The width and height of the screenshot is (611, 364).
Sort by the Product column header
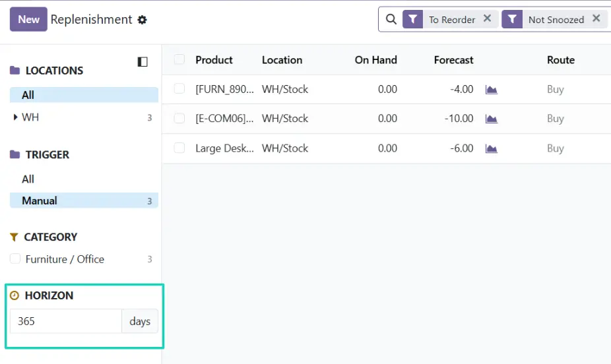214,60
